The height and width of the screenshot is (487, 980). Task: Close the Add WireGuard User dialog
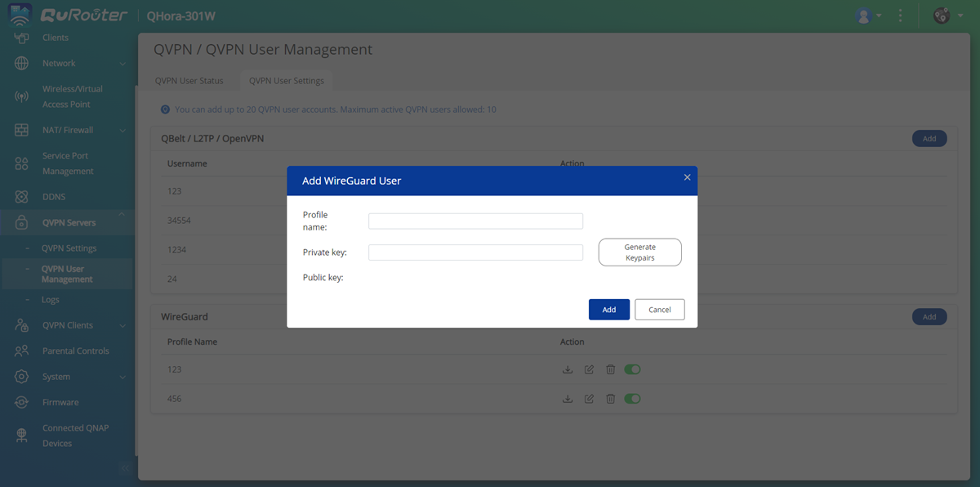click(687, 177)
